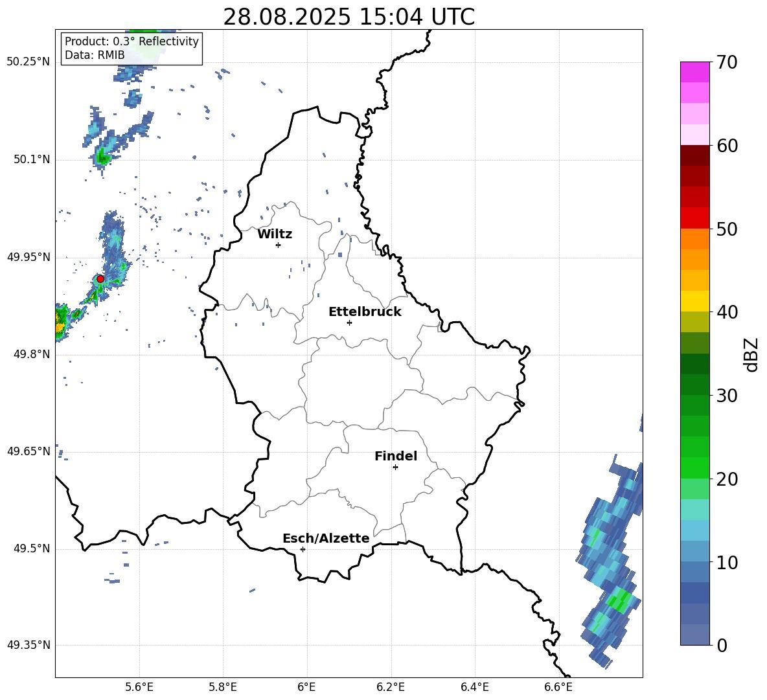
Task: Click the green echo cell near 50.1°N
Action: coord(103,157)
